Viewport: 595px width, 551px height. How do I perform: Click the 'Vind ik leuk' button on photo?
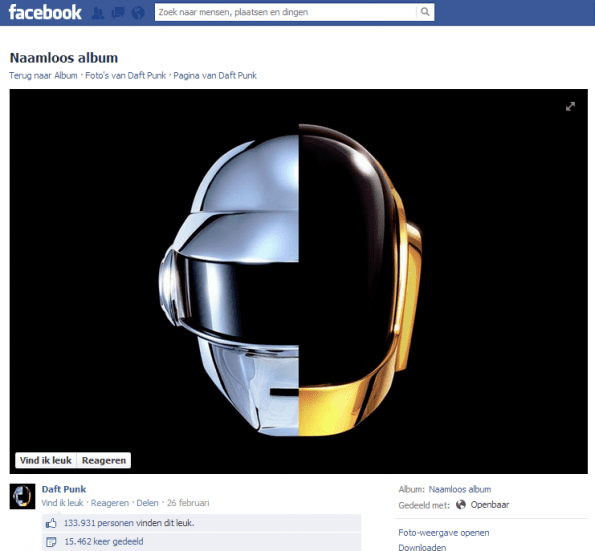(x=46, y=460)
